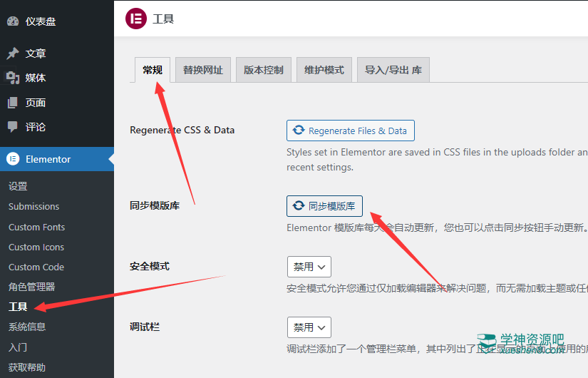Click the Elementor logo in page header
The image size is (588, 378).
(136, 19)
